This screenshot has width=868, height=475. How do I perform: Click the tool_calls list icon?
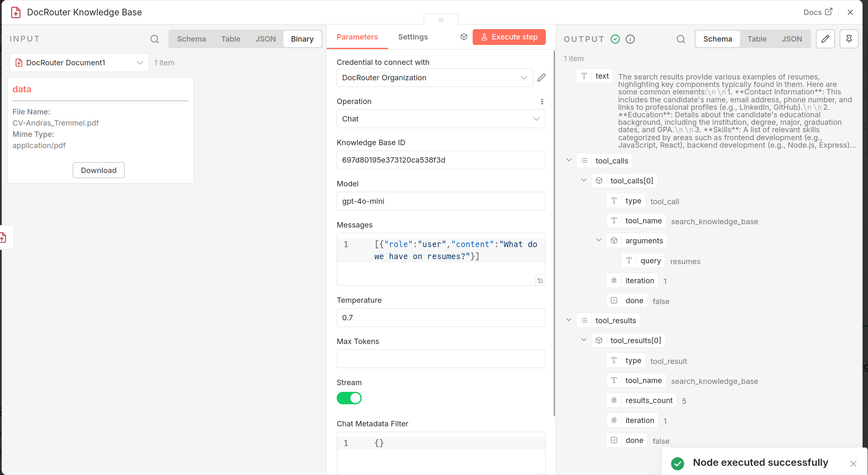pos(584,161)
